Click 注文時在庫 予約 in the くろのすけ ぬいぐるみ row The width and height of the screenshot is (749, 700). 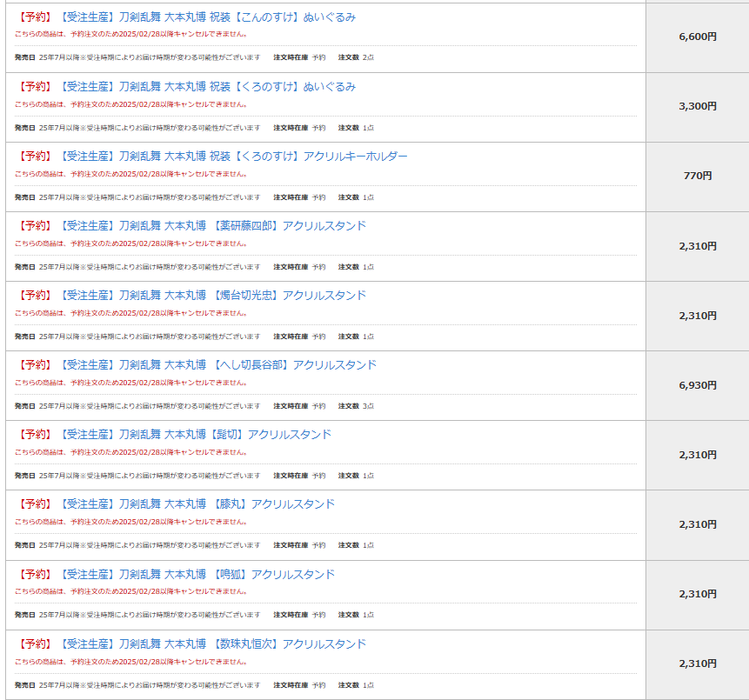point(299,128)
